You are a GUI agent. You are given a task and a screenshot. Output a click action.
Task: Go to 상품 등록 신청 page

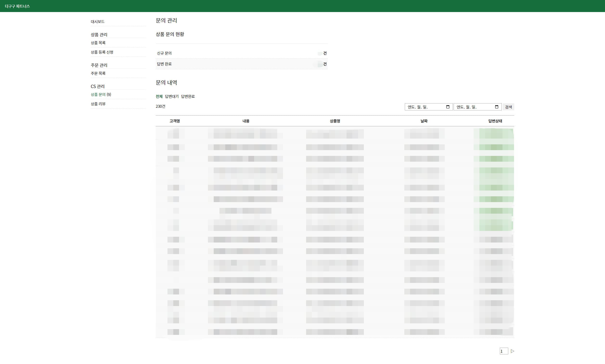(102, 52)
